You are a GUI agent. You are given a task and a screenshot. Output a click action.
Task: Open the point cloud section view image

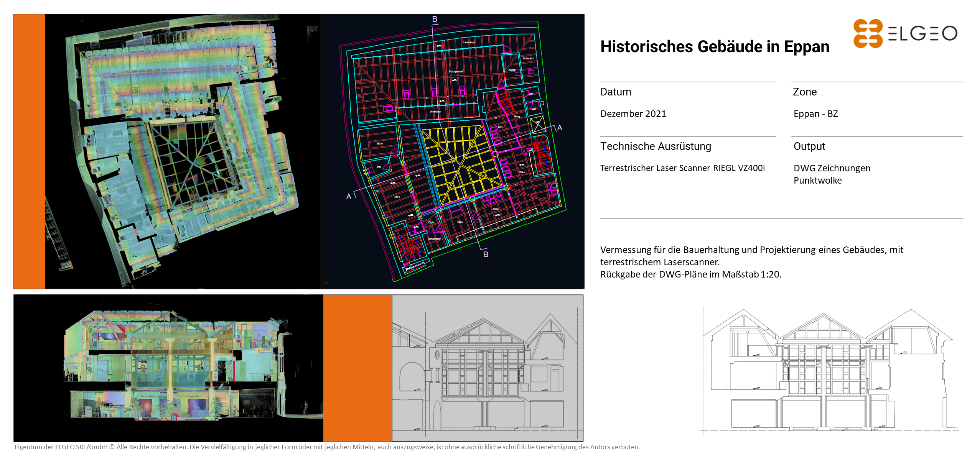coord(169,368)
